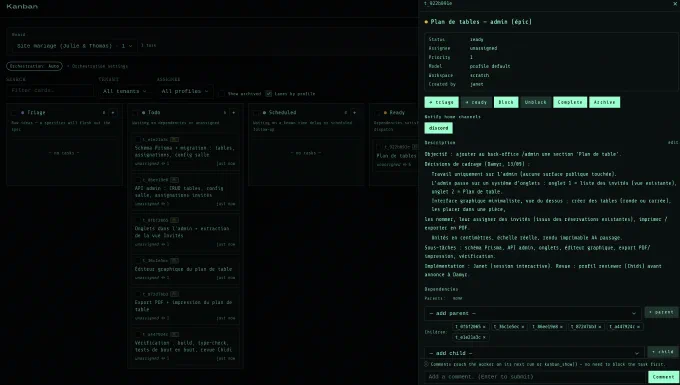Toggle the discord notify channel
The height and width of the screenshot is (385, 680).
(x=438, y=128)
